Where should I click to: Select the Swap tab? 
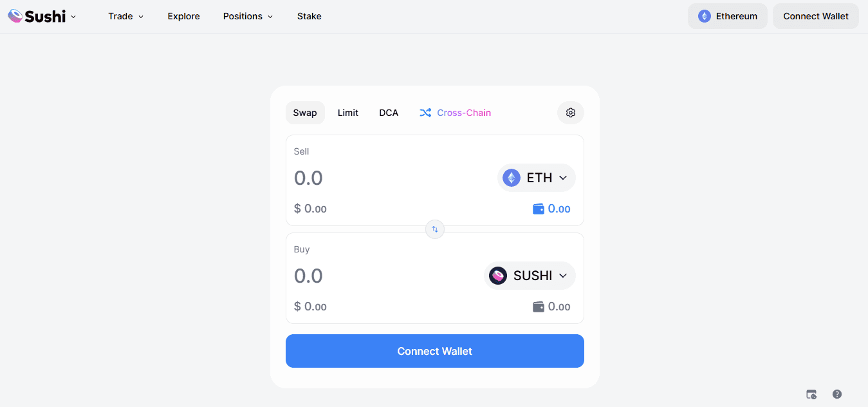(305, 113)
